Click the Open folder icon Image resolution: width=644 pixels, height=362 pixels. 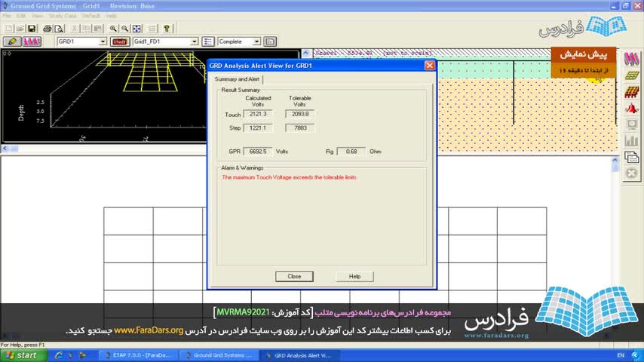point(20,29)
